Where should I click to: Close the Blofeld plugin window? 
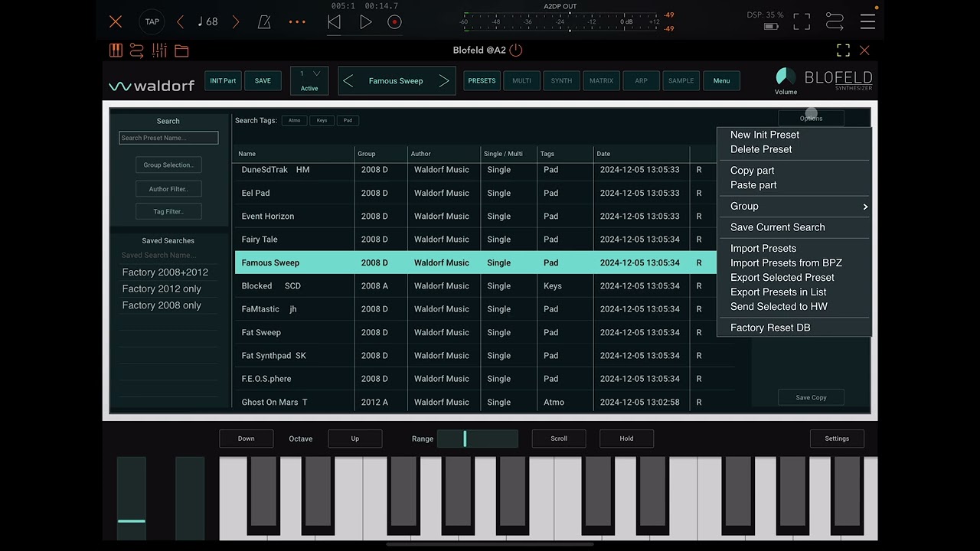[x=864, y=51]
